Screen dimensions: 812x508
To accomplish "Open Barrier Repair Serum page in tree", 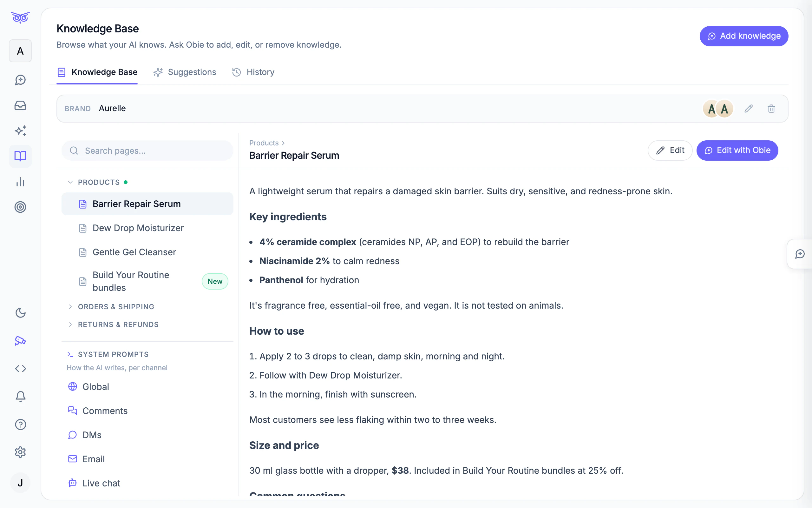I will click(x=147, y=204).
